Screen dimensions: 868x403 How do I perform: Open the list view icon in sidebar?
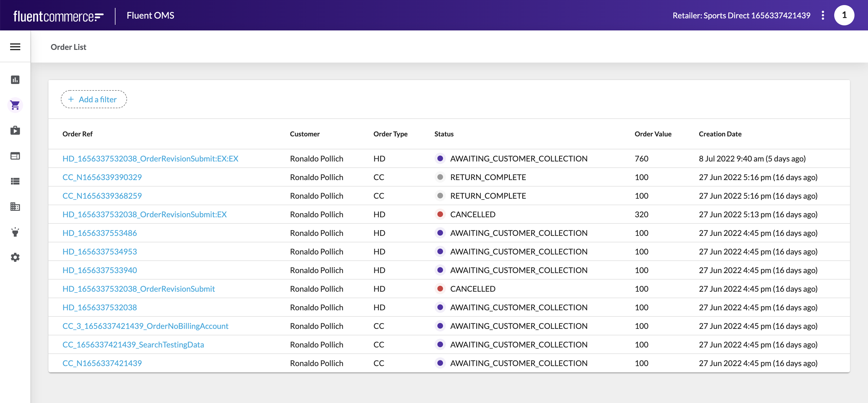[15, 181]
